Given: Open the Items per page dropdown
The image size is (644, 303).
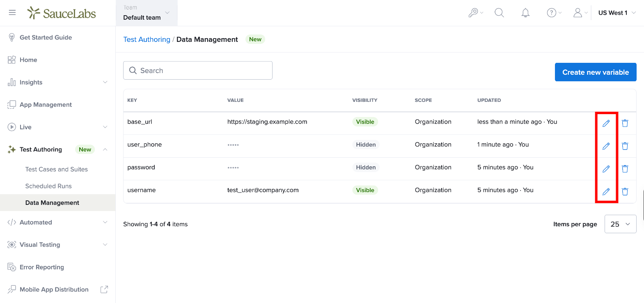Looking at the screenshot, I should click(x=620, y=224).
